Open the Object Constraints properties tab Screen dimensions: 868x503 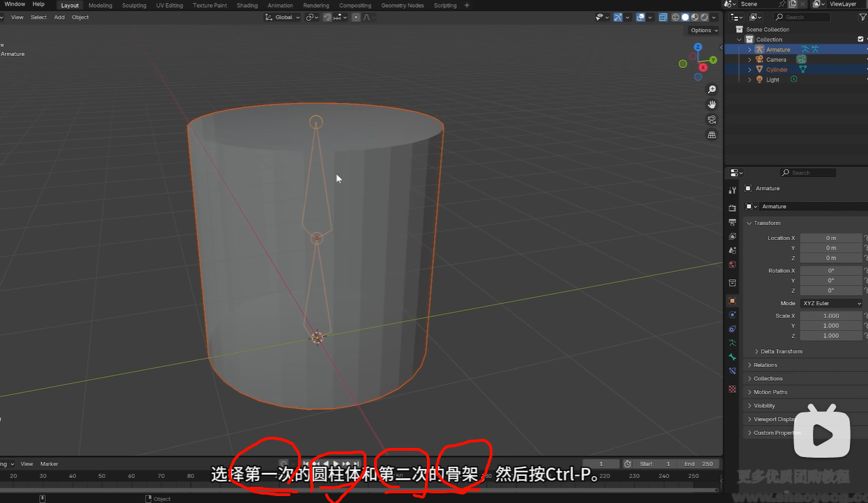(x=732, y=329)
